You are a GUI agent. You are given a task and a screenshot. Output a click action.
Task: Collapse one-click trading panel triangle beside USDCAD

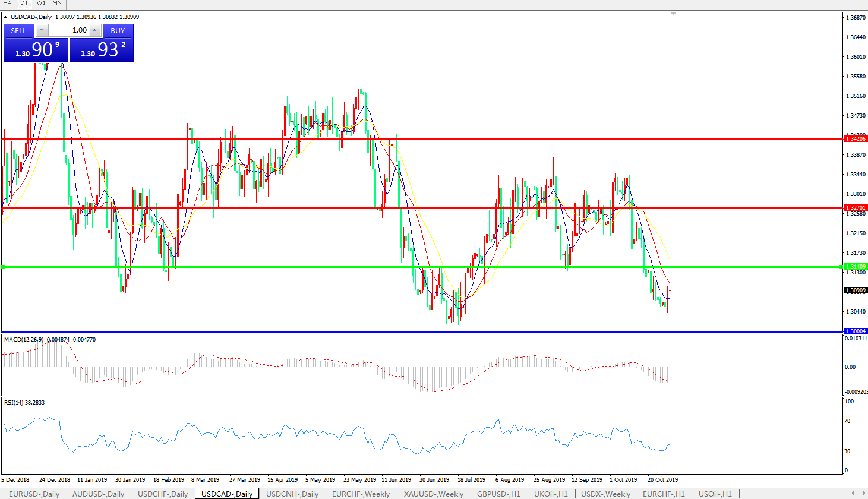click(6, 17)
